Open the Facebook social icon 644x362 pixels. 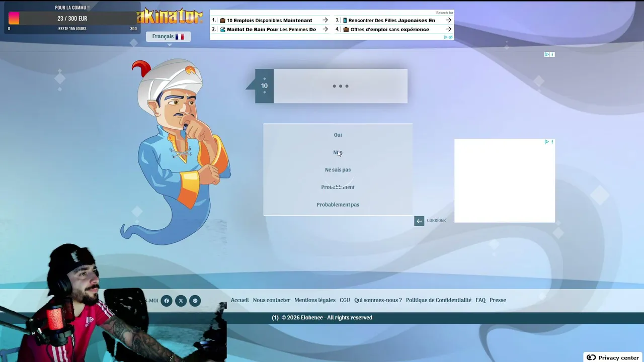tap(167, 301)
